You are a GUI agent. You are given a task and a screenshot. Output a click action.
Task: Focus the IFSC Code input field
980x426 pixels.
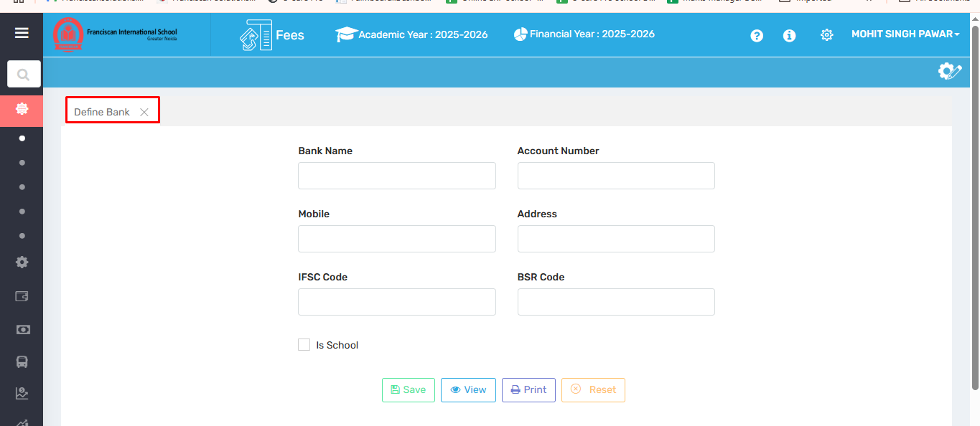click(x=397, y=302)
